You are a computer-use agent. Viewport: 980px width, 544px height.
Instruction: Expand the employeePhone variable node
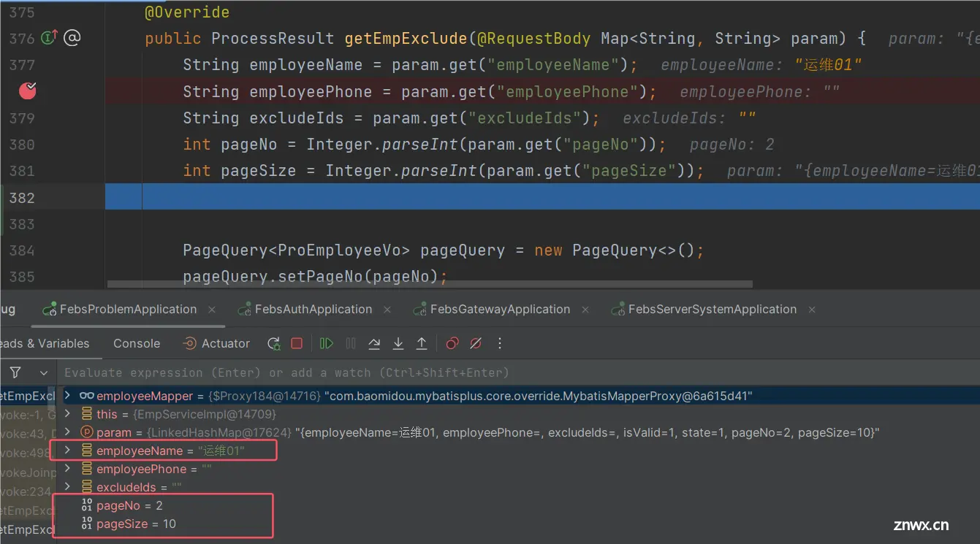coord(67,469)
